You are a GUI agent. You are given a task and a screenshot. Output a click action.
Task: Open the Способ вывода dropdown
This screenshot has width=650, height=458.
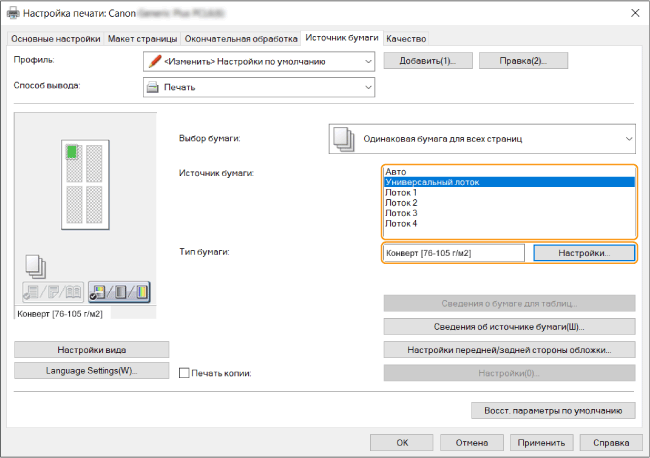(367, 87)
